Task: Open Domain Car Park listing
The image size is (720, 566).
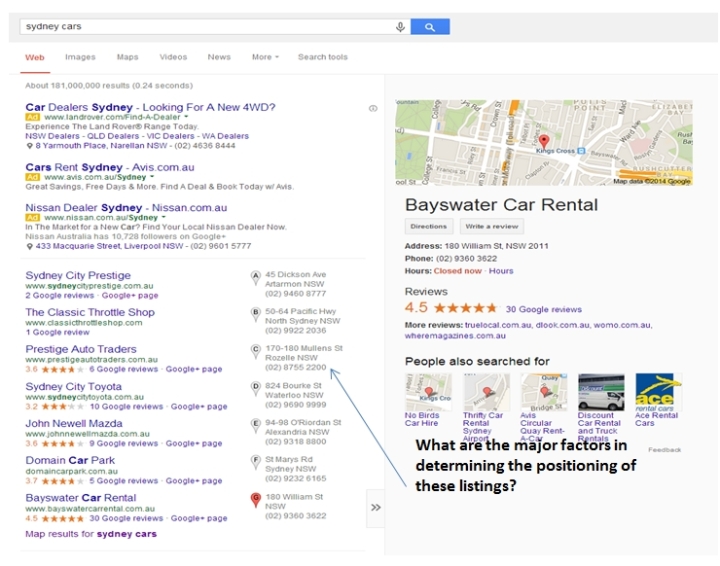Action: pos(70,460)
